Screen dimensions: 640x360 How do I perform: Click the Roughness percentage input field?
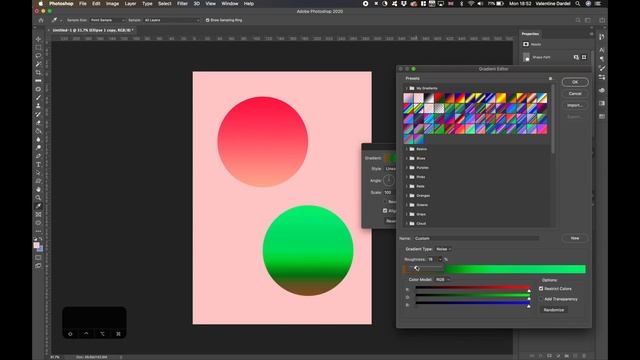click(431, 260)
